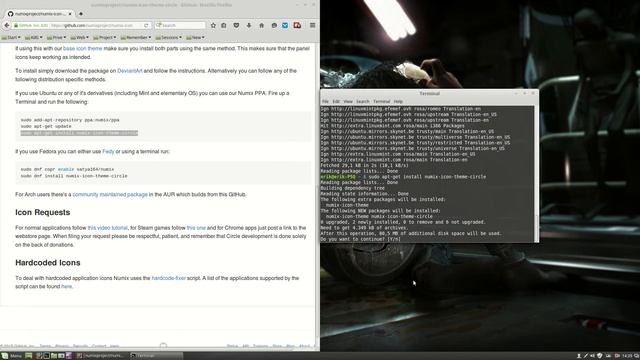Follow the 'base icon theme' link
This screenshot has width=640, height=360.
click(x=82, y=49)
